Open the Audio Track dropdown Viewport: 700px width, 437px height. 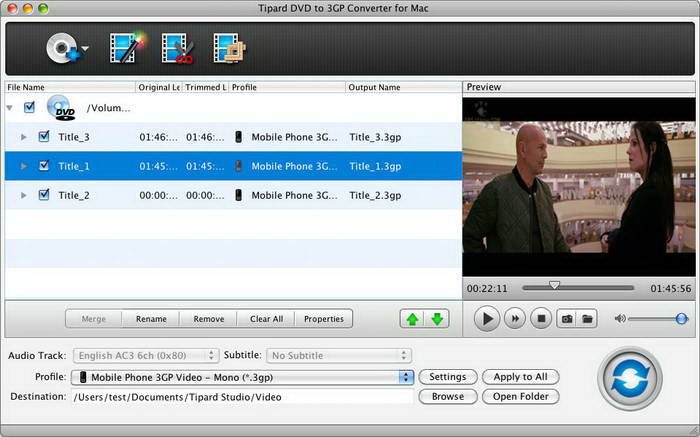pyautogui.click(x=146, y=355)
